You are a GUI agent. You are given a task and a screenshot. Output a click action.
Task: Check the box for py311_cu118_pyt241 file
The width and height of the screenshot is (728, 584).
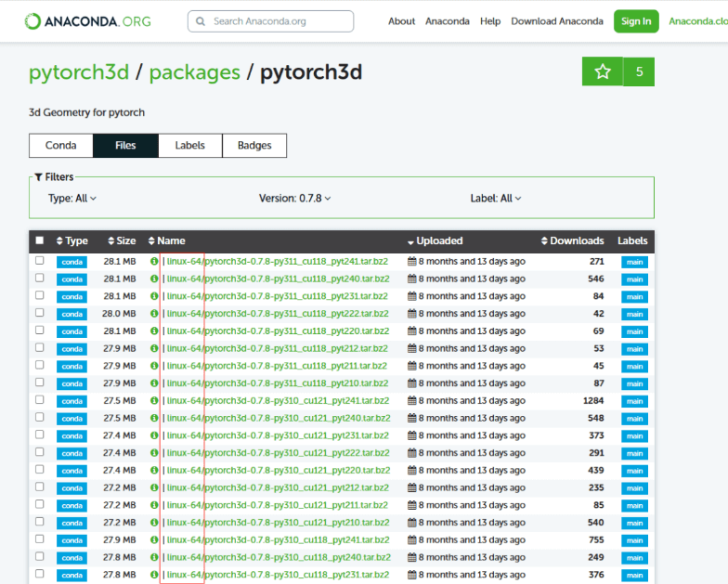click(39, 261)
